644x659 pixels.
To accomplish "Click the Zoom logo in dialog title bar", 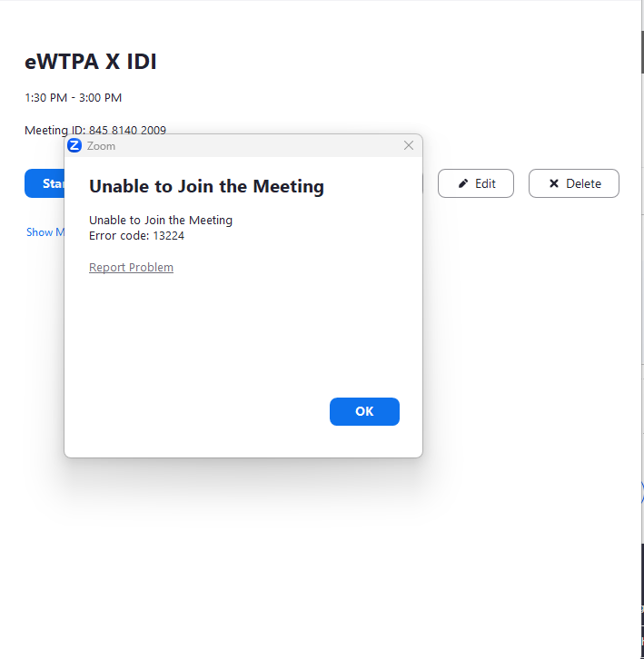I will 74,145.
